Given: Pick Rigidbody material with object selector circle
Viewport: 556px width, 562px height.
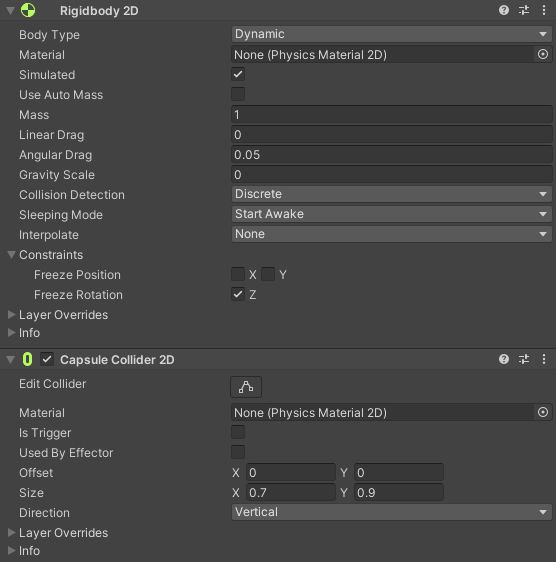Looking at the screenshot, I should pos(543,54).
